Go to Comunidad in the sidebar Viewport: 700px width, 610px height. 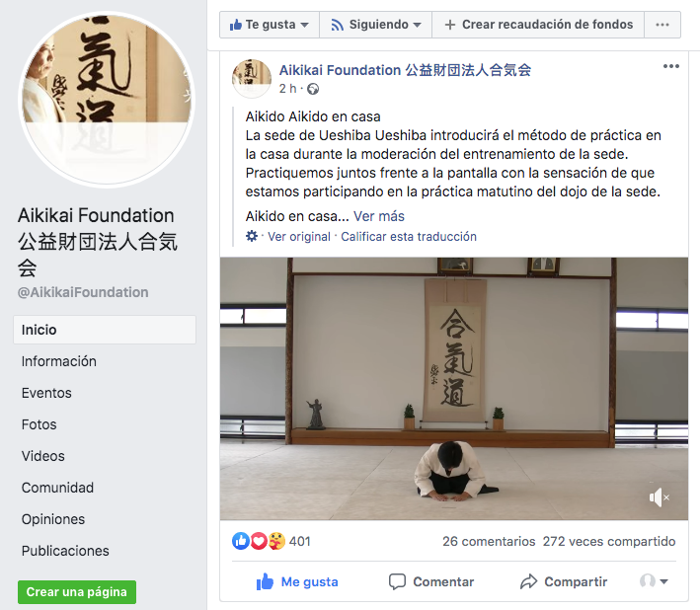pyautogui.click(x=57, y=488)
